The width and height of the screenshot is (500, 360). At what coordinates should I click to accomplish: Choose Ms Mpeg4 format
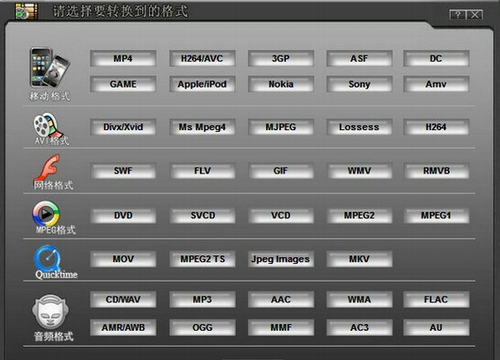point(202,127)
